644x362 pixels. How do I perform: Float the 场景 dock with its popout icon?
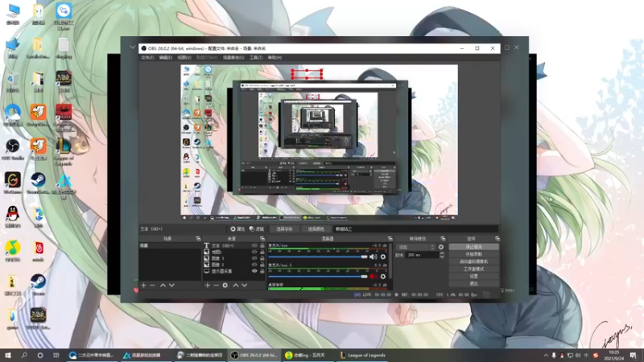click(x=198, y=238)
